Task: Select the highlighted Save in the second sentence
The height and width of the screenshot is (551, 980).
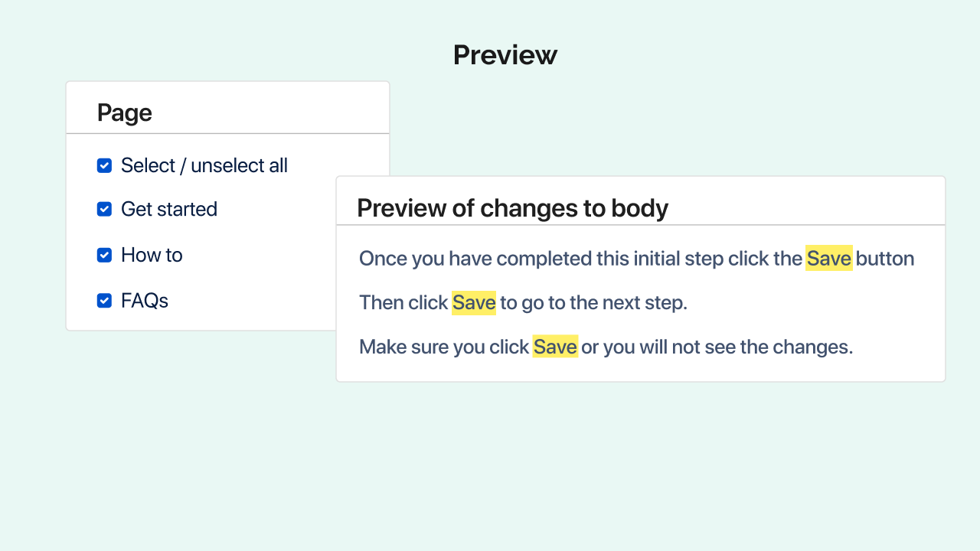Action: point(473,302)
